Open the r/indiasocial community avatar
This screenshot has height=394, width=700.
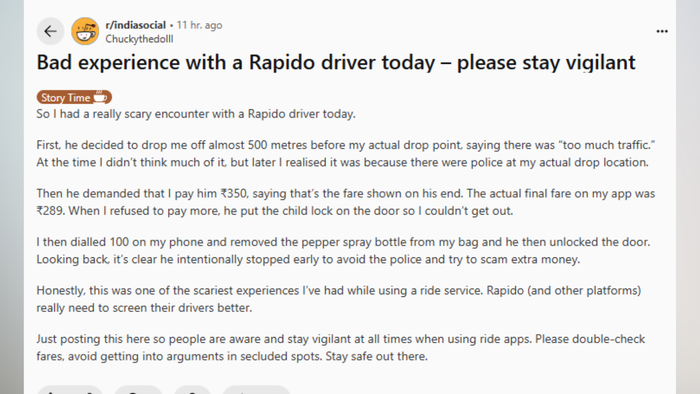point(85,31)
